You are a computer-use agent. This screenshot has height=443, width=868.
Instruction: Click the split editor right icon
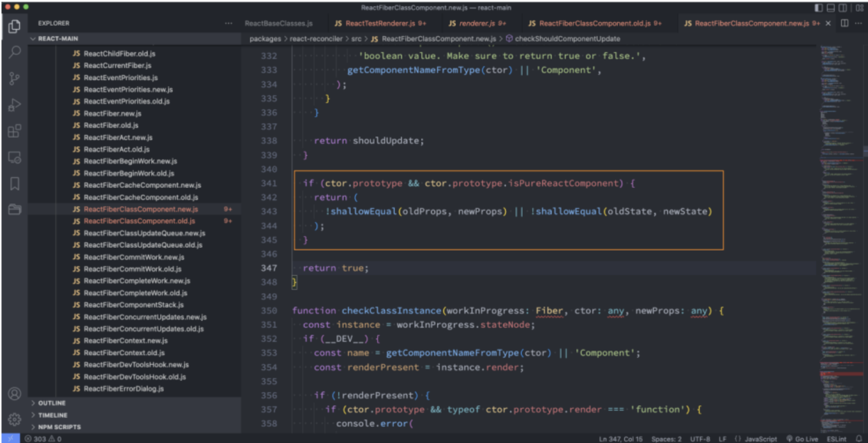pos(844,24)
